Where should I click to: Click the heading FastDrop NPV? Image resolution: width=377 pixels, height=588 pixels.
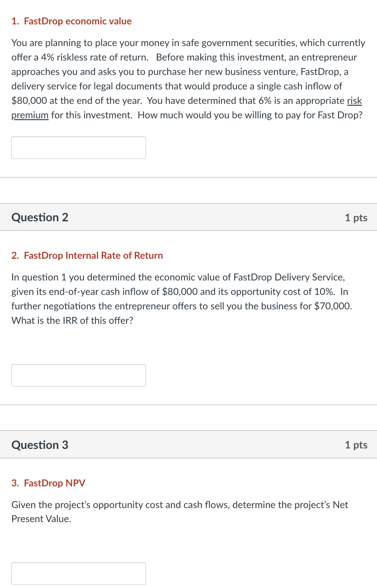click(48, 483)
